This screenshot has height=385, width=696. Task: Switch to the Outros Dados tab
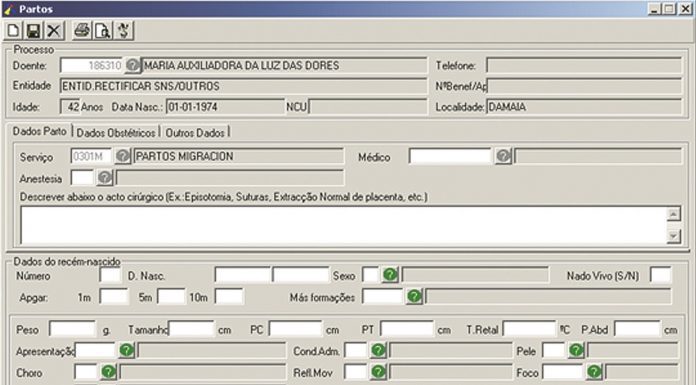[195, 133]
